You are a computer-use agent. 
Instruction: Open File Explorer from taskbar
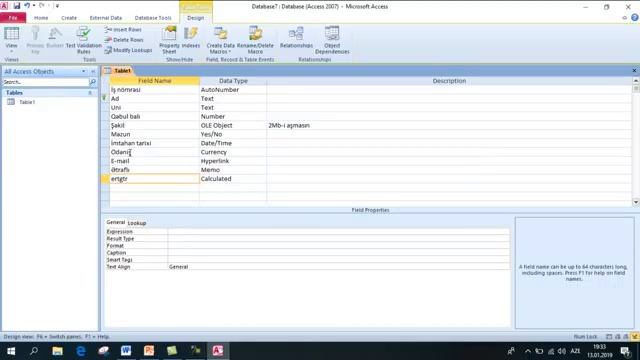point(58,351)
